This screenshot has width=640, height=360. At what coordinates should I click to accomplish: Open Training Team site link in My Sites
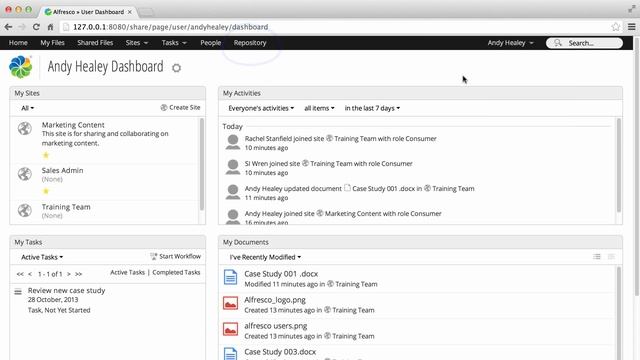point(66,207)
